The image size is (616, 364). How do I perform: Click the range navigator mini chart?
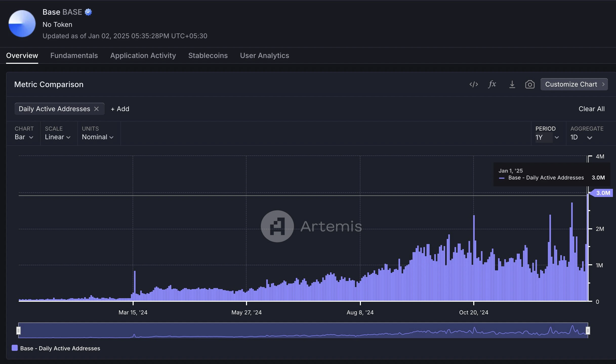pyautogui.click(x=303, y=331)
